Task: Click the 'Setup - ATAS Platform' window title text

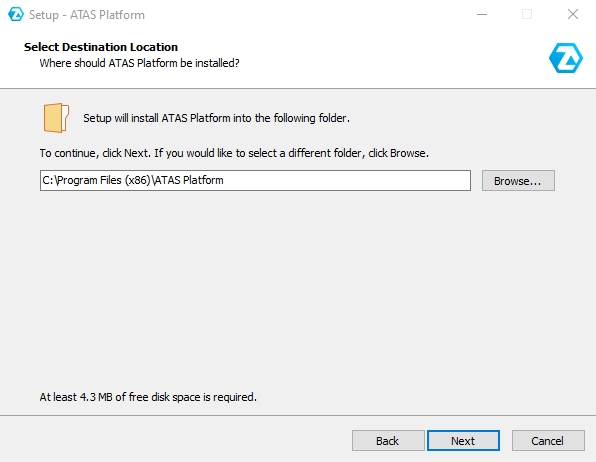Action: tap(87, 15)
